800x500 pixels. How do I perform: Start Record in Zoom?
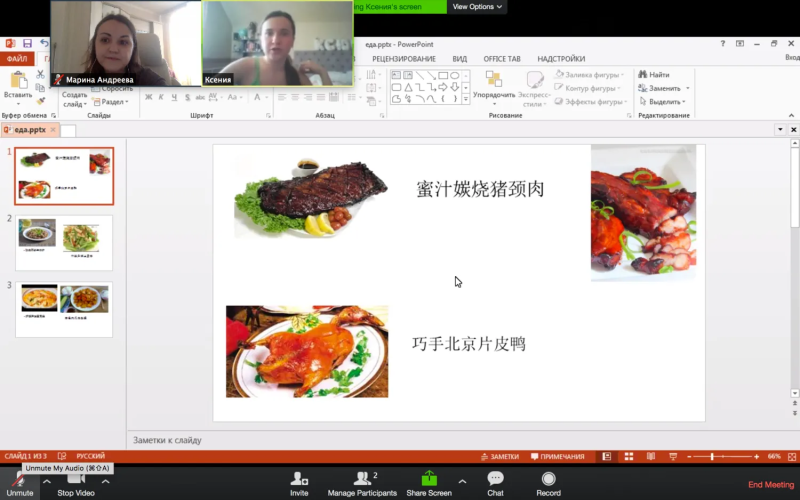(548, 484)
